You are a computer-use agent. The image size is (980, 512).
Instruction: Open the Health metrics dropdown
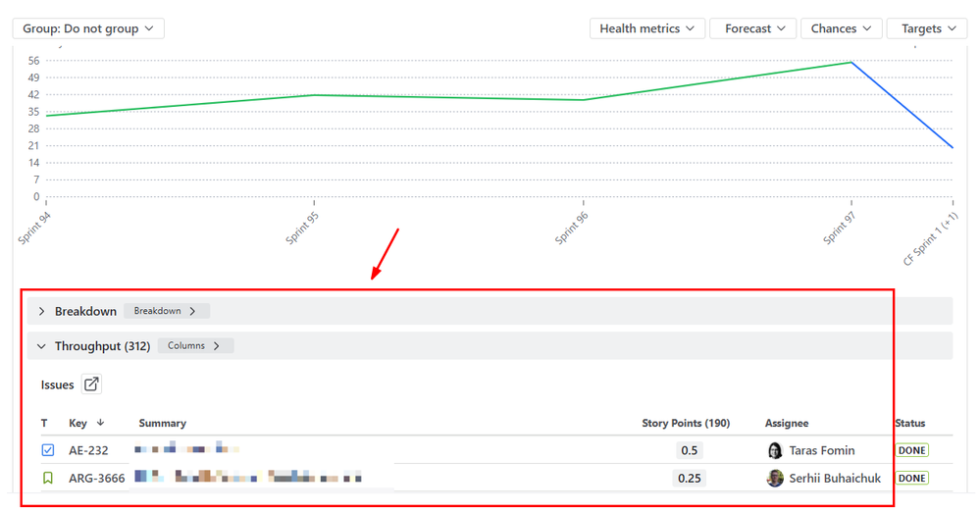646,28
